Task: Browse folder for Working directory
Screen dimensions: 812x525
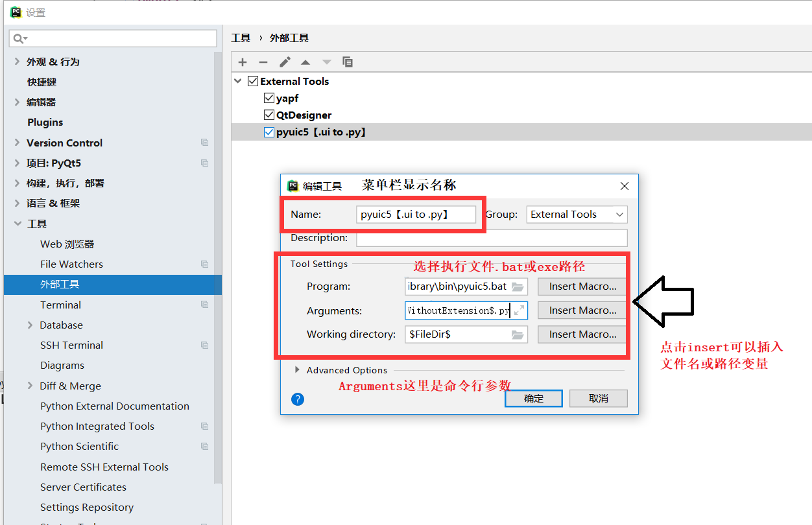Action: pyautogui.click(x=518, y=334)
